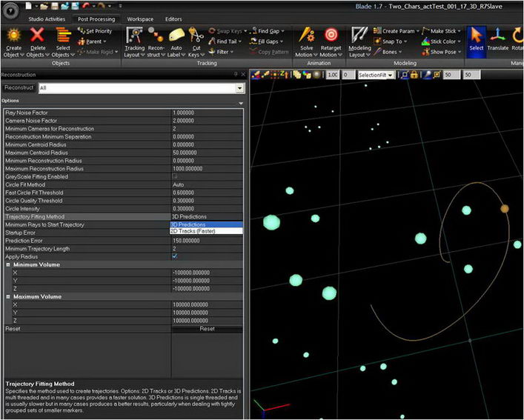
Task: Uncheck the Apply Radius checkbox
Action: tap(174, 256)
